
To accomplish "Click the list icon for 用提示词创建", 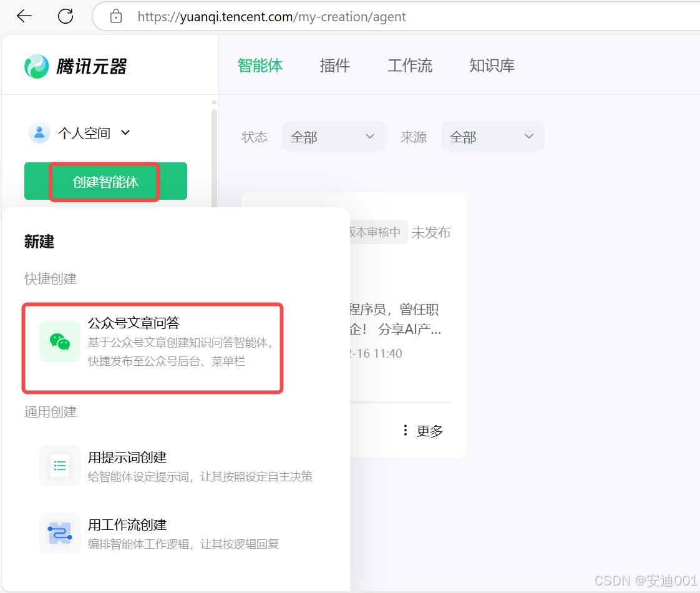I will coord(60,466).
